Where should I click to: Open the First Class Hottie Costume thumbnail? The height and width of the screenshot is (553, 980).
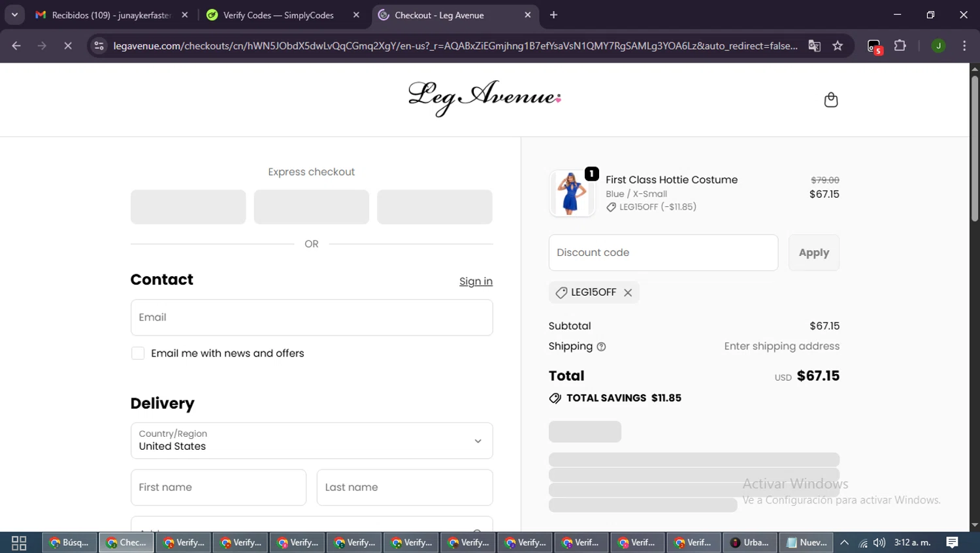click(572, 193)
